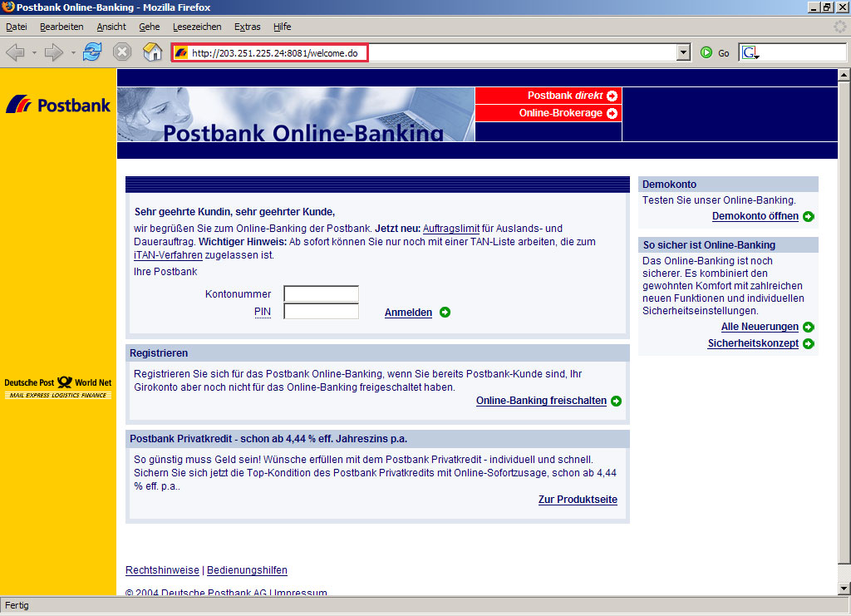Follow the Auftragslimit link
Screen dimensions: 851x616
pyautogui.click(x=451, y=229)
